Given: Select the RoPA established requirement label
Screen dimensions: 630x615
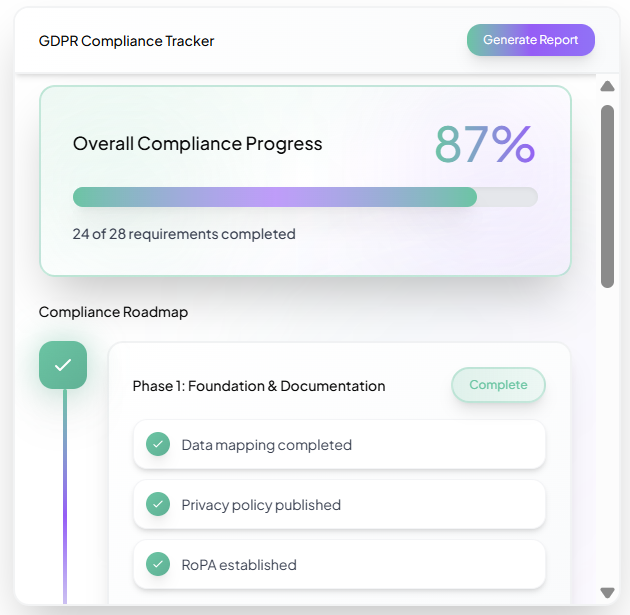Looking at the screenshot, I should (239, 565).
